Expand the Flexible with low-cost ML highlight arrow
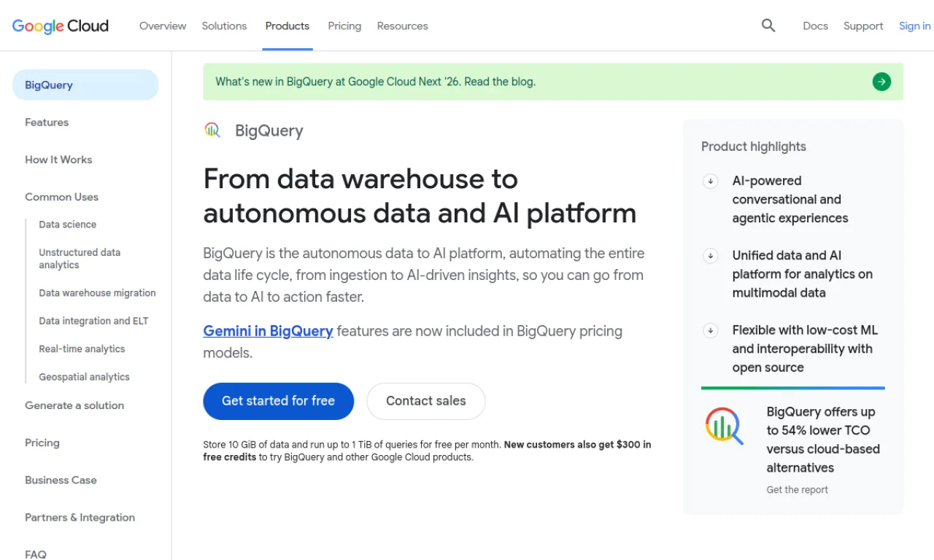 pyautogui.click(x=711, y=330)
